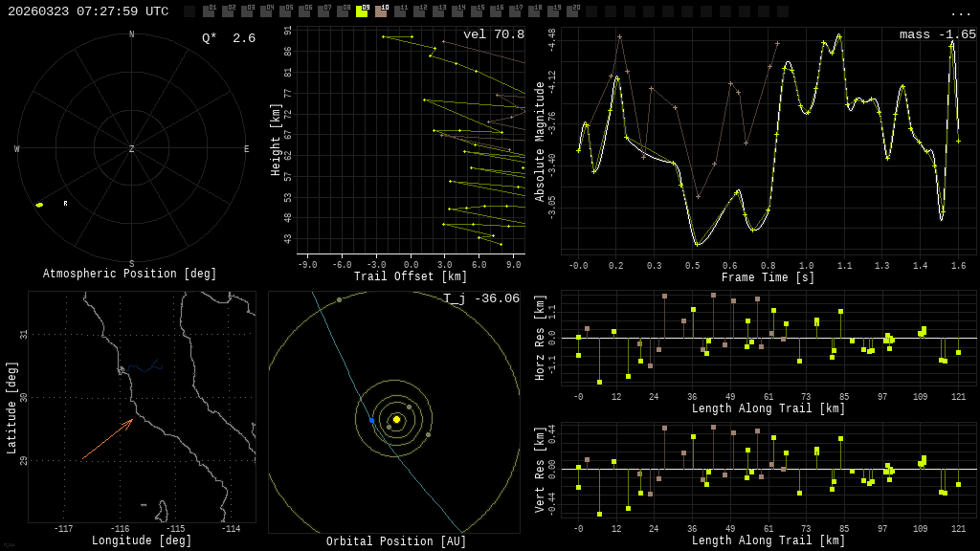Toggle station square 17
Screen dimensions: 980x551
(514, 11)
